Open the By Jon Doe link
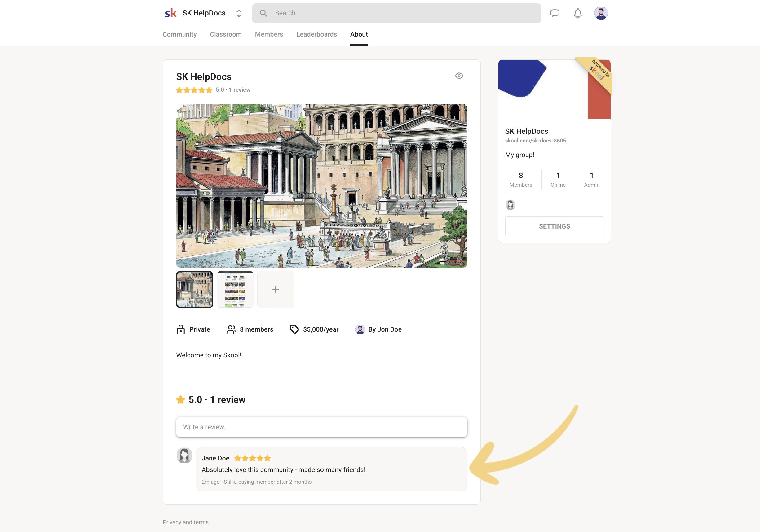Image resolution: width=760 pixels, height=532 pixels. (385, 329)
